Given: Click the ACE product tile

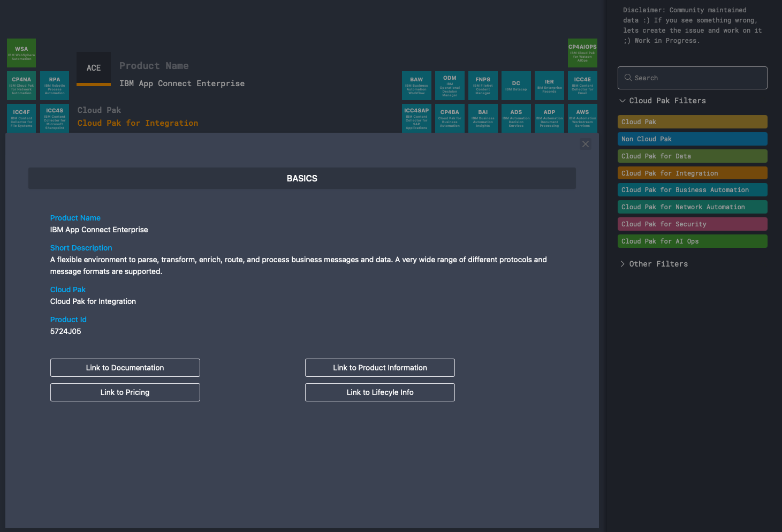Looking at the screenshot, I should point(94,69).
